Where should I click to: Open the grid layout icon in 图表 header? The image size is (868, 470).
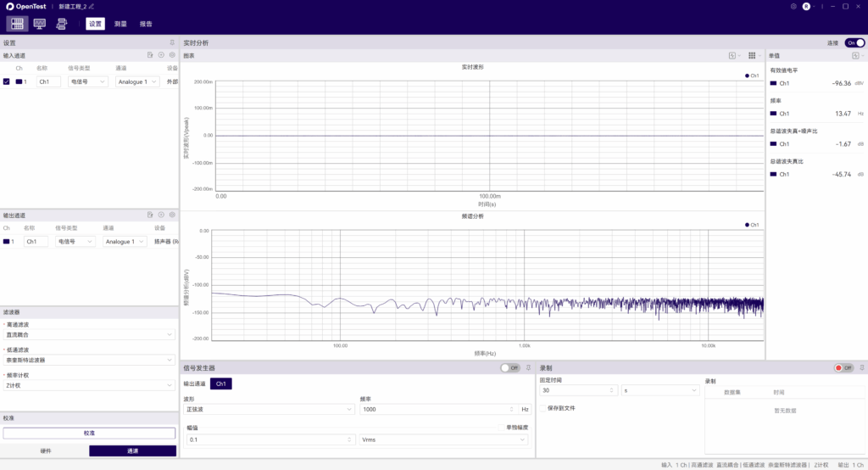pyautogui.click(x=752, y=55)
